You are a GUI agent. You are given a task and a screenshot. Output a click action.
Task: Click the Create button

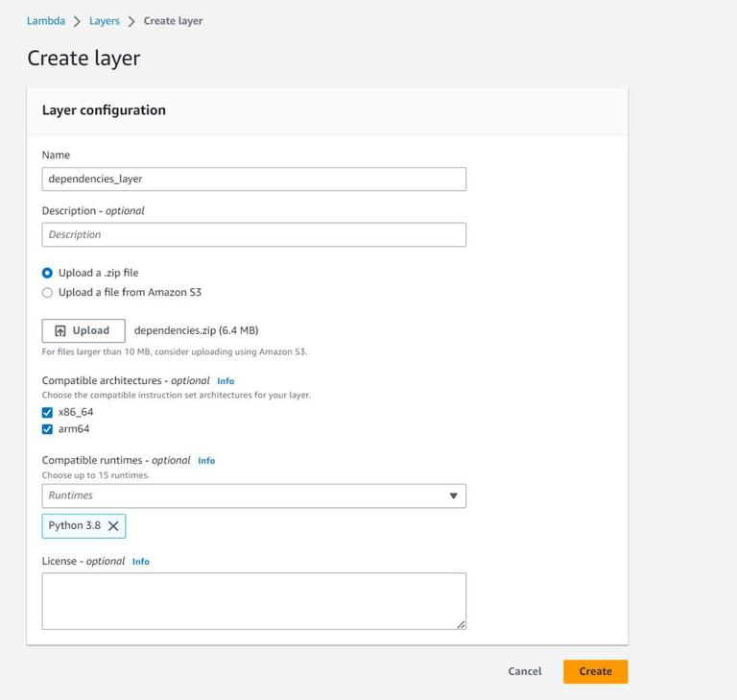pyautogui.click(x=595, y=671)
